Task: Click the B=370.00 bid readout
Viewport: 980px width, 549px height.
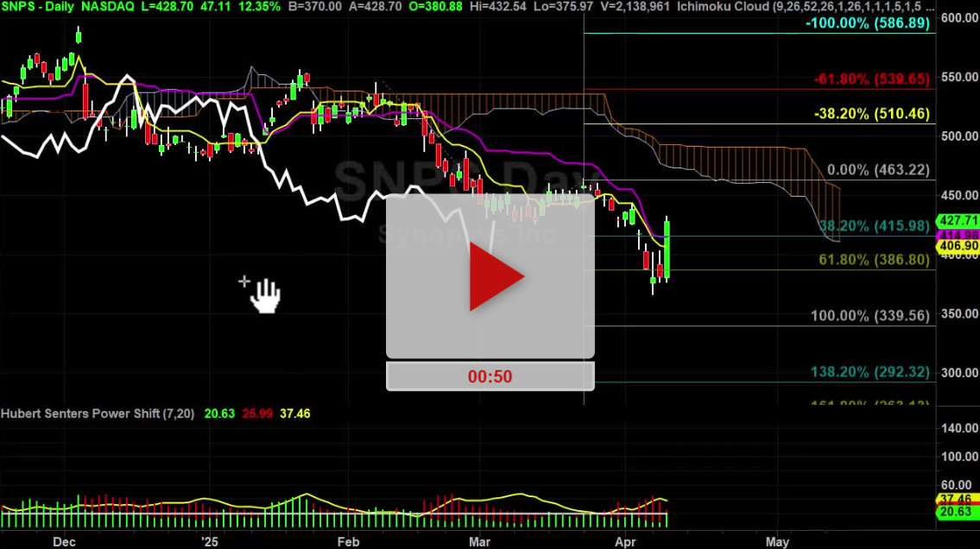Action: click(315, 7)
